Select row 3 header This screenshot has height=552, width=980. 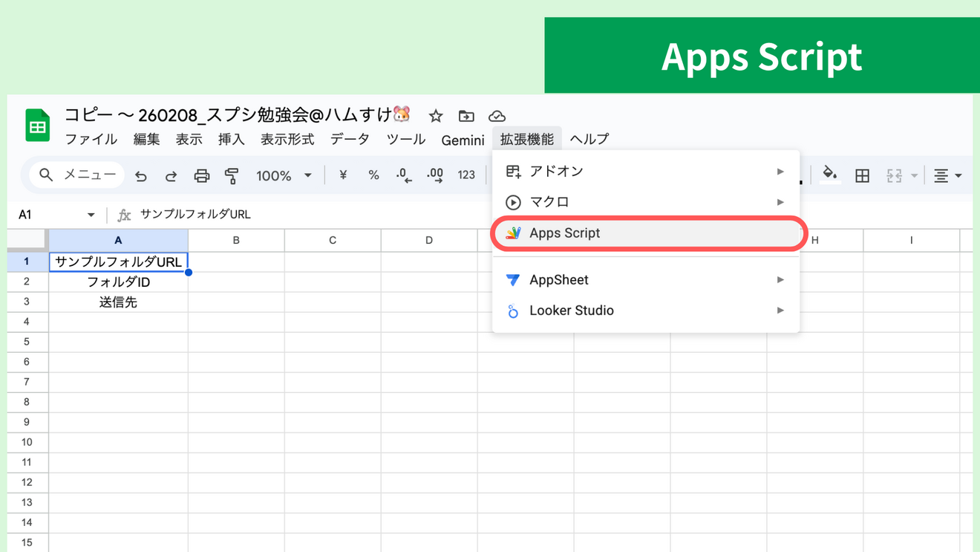click(27, 302)
